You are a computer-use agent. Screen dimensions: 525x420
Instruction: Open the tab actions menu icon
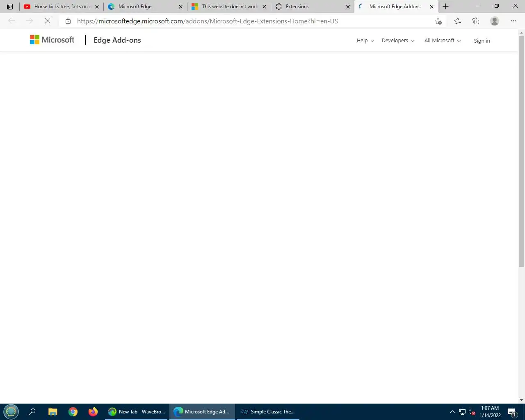(10, 7)
